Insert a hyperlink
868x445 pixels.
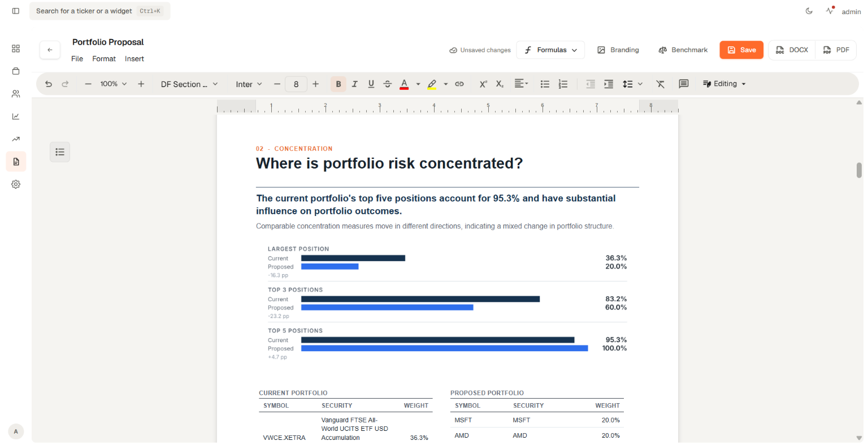click(459, 84)
